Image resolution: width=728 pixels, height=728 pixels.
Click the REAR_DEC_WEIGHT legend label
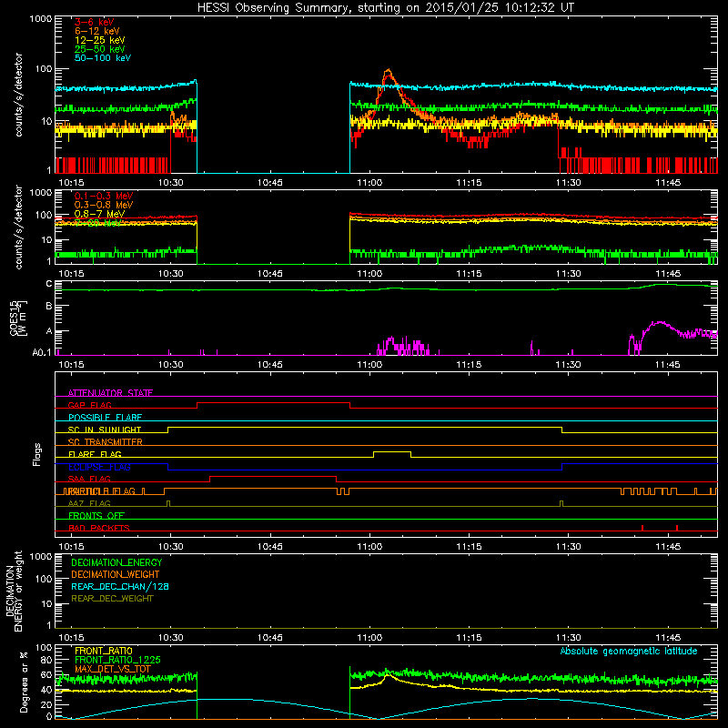(x=112, y=599)
